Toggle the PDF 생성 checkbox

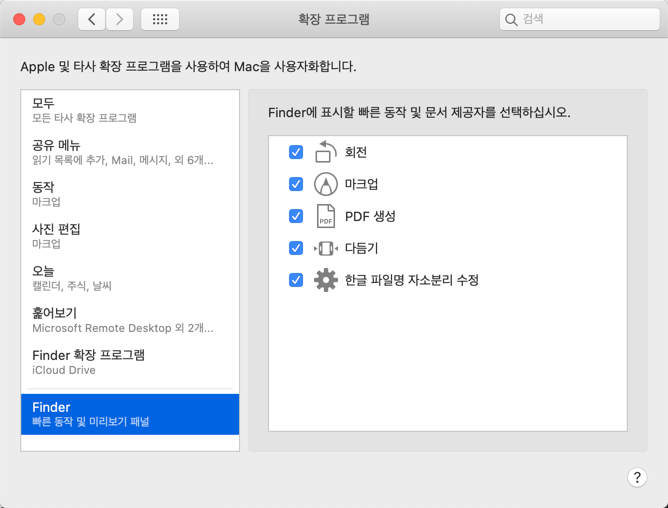(x=296, y=216)
